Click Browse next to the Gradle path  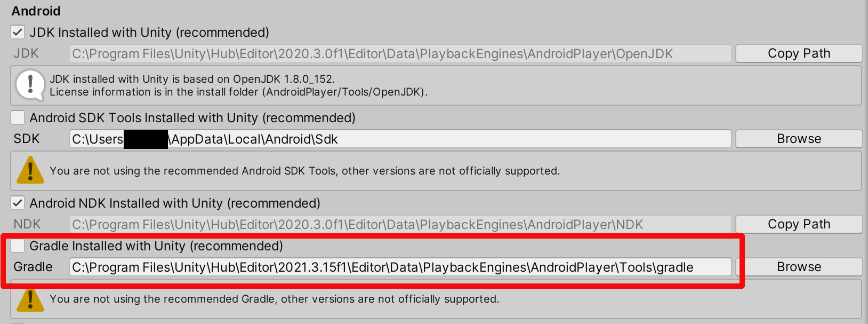point(800,266)
